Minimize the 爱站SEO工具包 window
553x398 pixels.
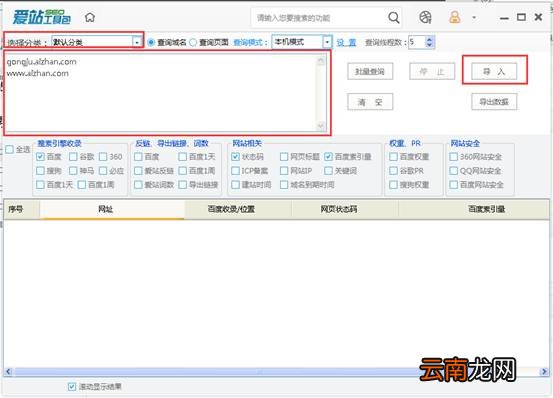(x=504, y=17)
